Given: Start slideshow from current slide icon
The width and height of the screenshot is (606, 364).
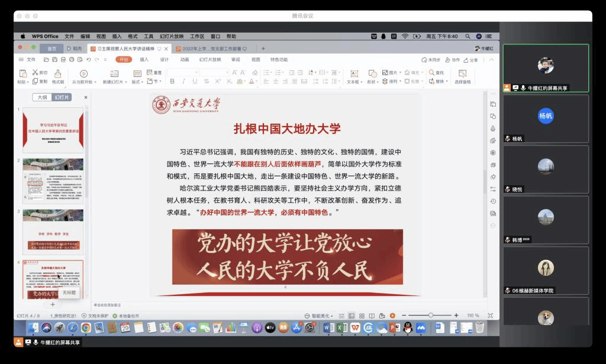Looking at the screenshot, I should pyautogui.click(x=82, y=74).
